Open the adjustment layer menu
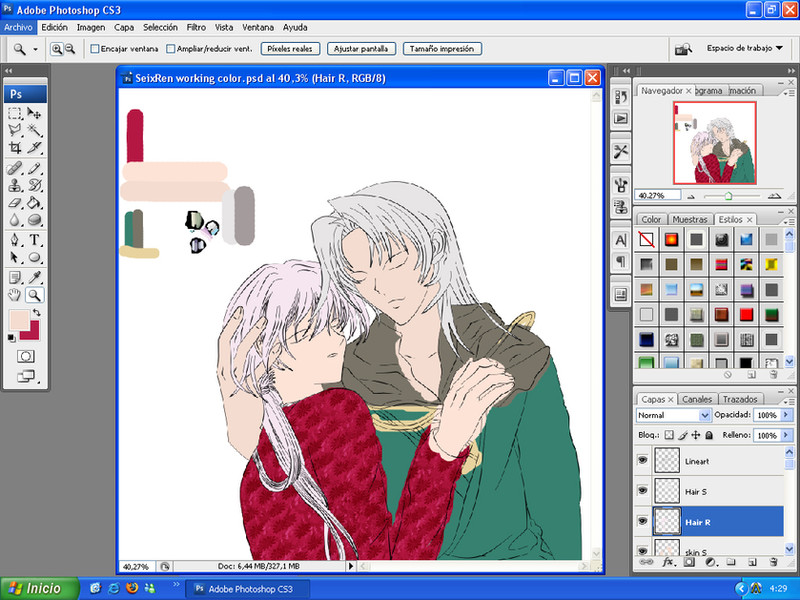The image size is (800, 600). (x=710, y=562)
